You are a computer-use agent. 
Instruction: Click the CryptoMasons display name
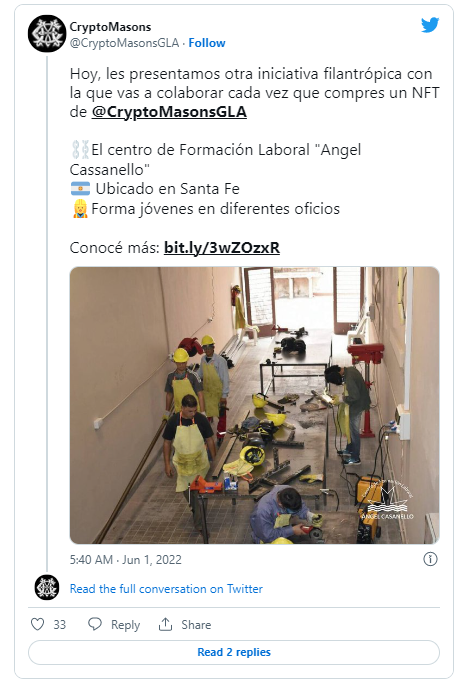pos(110,27)
